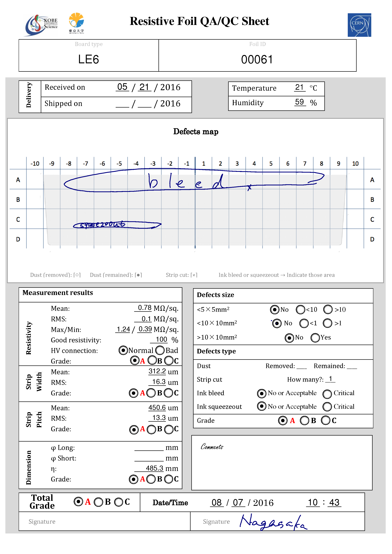
Task: Edit the η dimension value 485.3
Action: click(x=149, y=468)
